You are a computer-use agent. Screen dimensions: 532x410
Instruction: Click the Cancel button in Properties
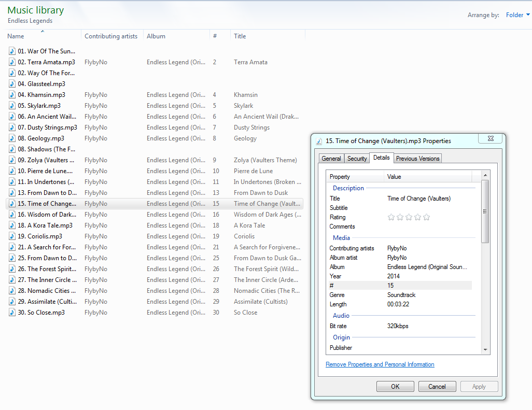[x=437, y=387]
